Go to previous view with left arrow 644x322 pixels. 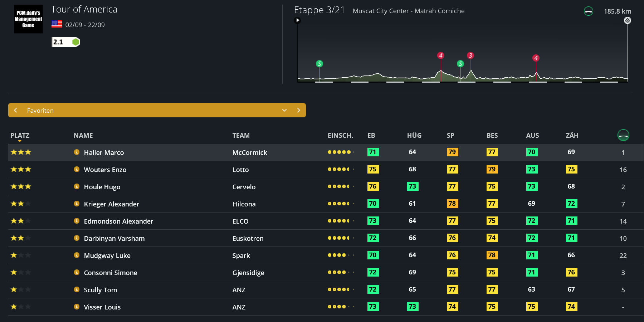pos(16,110)
